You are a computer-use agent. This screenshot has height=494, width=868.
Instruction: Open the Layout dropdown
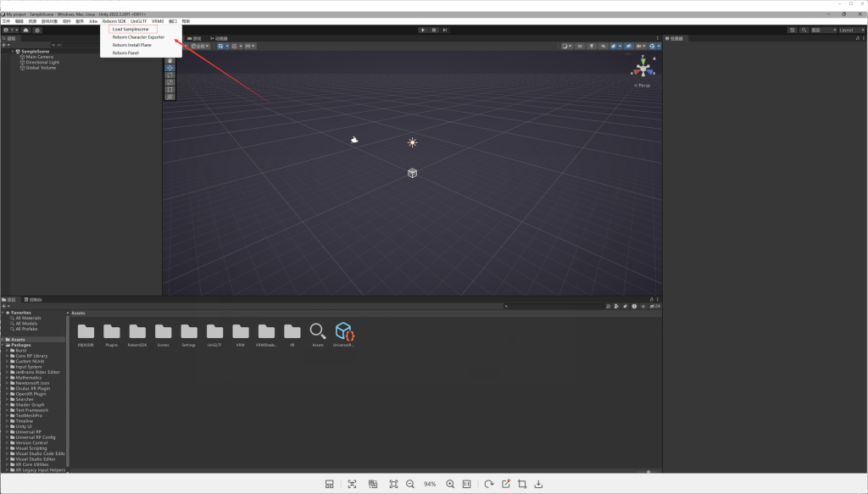(851, 30)
